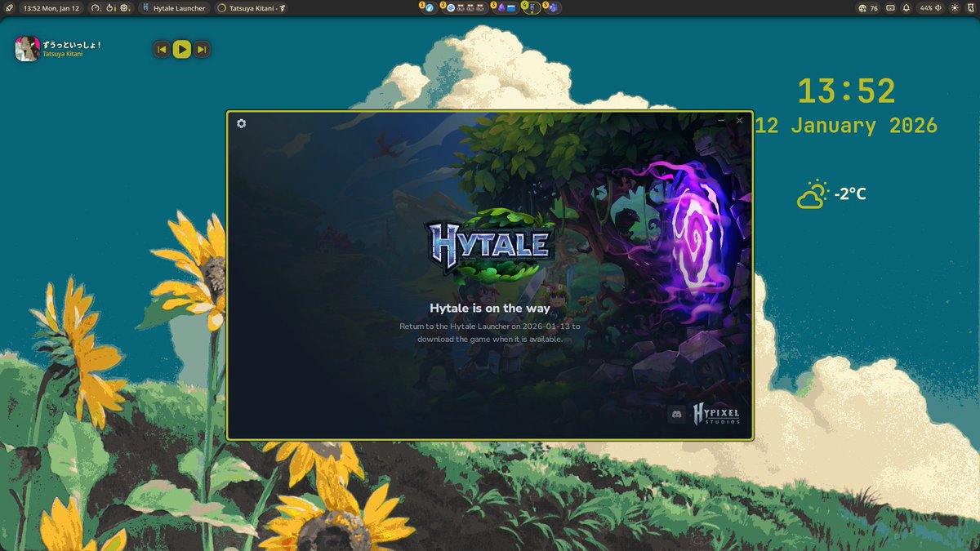Click the 'Return to the Hytale Launcher' message
This screenshot has width=980, height=551.
[490, 332]
